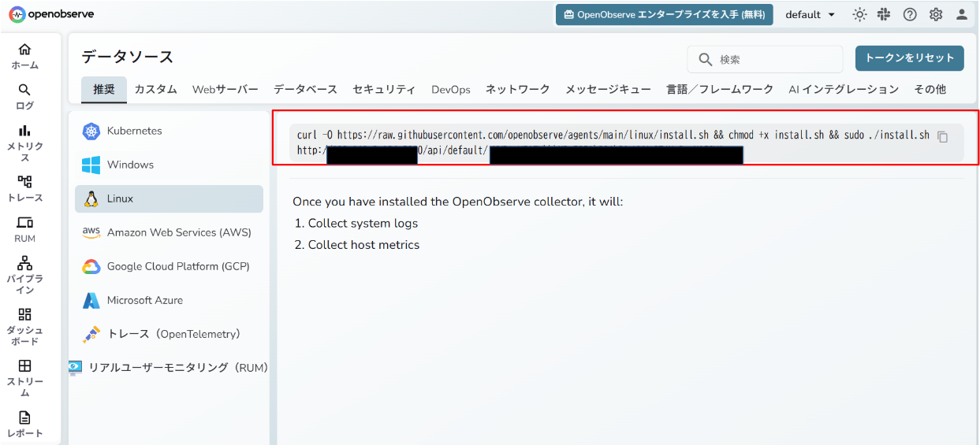Select リアルユーザーモニタリング（RUM） source
The width and height of the screenshot is (980, 445).
(169, 368)
